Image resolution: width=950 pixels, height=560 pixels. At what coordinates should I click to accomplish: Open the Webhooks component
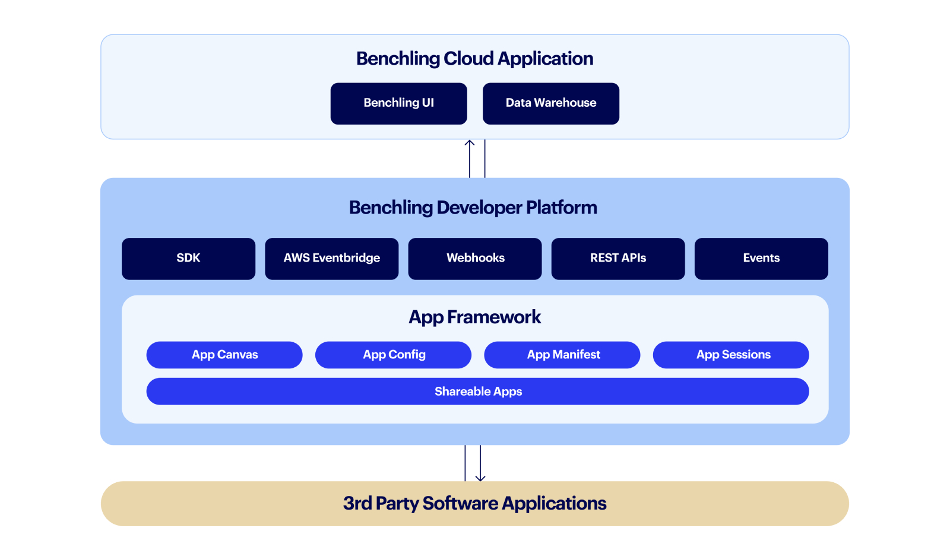tap(475, 258)
